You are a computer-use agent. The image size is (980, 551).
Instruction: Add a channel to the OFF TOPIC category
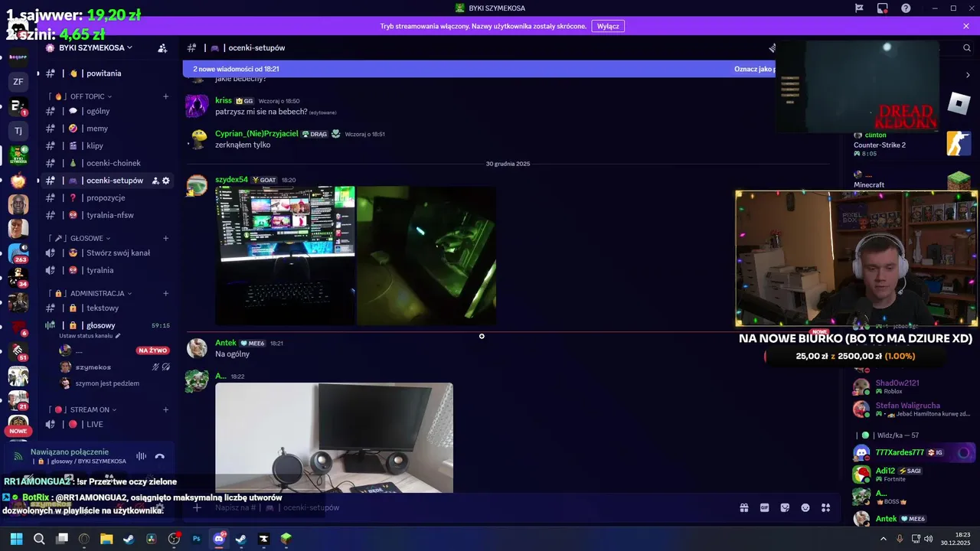(x=165, y=96)
